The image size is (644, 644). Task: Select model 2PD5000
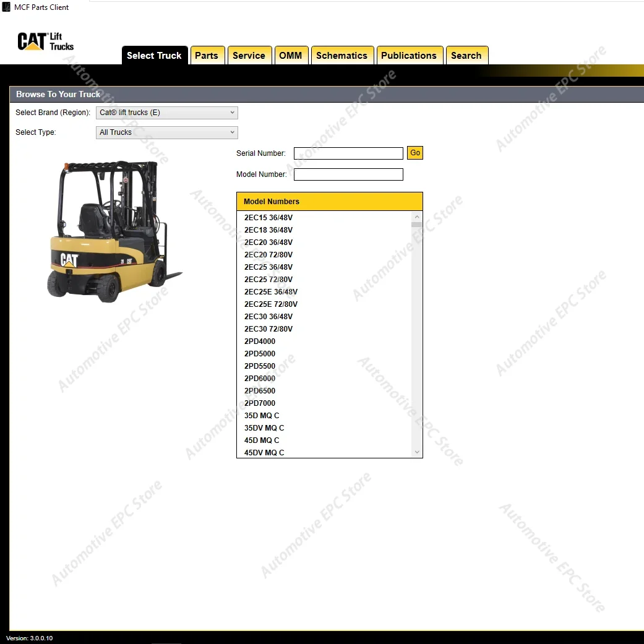coord(260,354)
